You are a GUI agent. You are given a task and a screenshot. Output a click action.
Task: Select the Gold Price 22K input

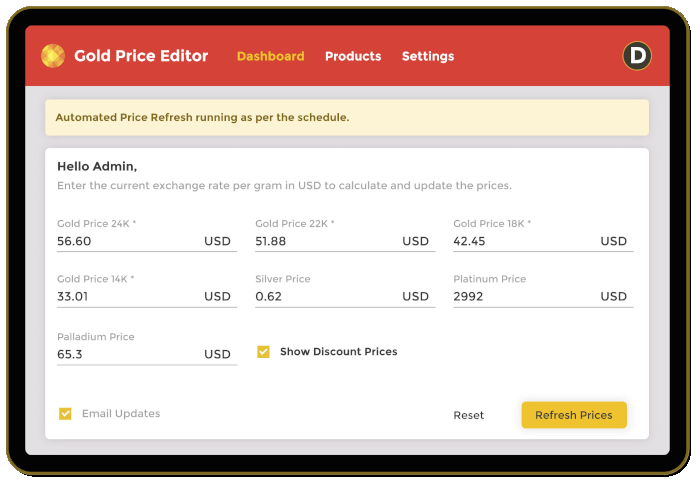click(x=345, y=241)
